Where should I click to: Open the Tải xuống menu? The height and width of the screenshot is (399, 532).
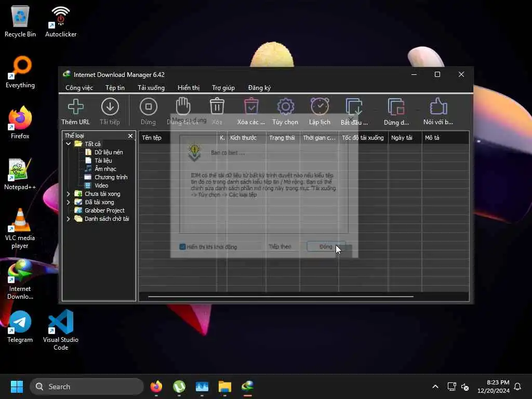tap(151, 87)
